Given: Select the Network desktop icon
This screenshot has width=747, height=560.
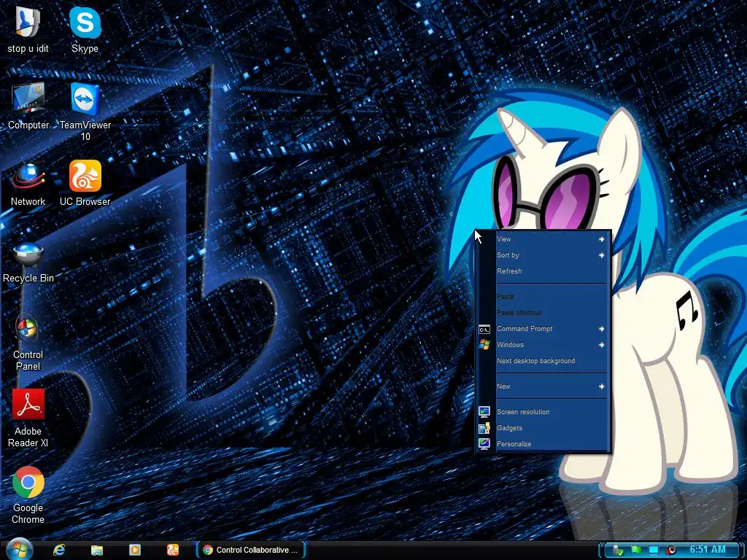Looking at the screenshot, I should coord(28,184).
